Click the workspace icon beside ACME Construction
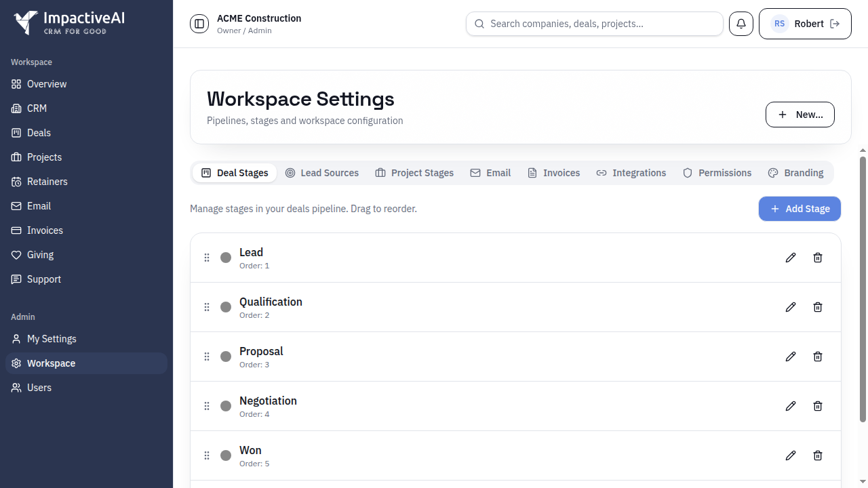 [x=199, y=23]
